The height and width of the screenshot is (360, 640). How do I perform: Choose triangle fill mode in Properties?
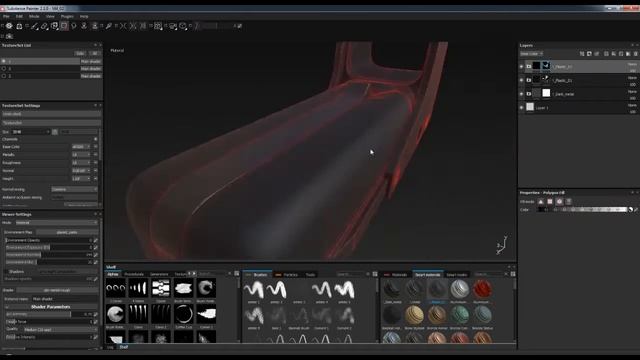(x=541, y=202)
